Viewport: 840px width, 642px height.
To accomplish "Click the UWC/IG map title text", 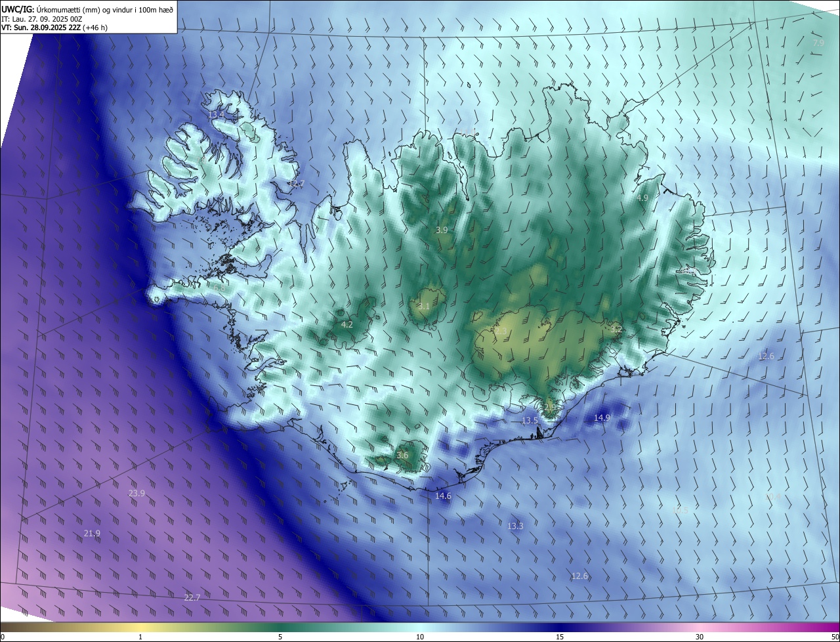I will tap(87, 9).
